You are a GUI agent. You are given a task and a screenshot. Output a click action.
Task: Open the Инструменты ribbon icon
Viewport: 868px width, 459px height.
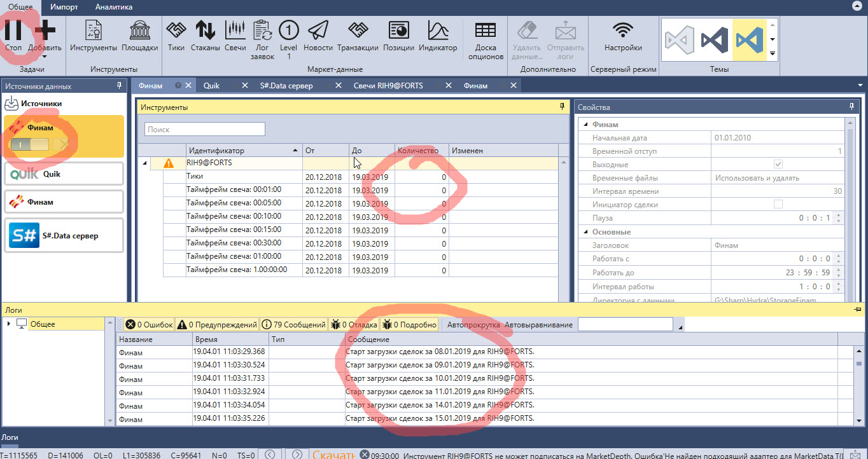tap(94, 30)
